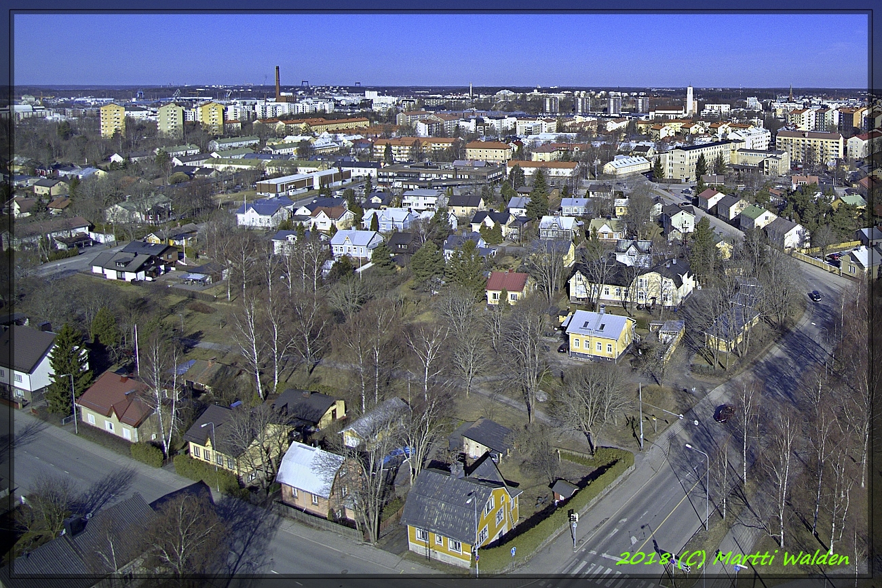Click the tall yellow apartment block at upper left
The image size is (882, 588).
pyautogui.click(x=113, y=120)
